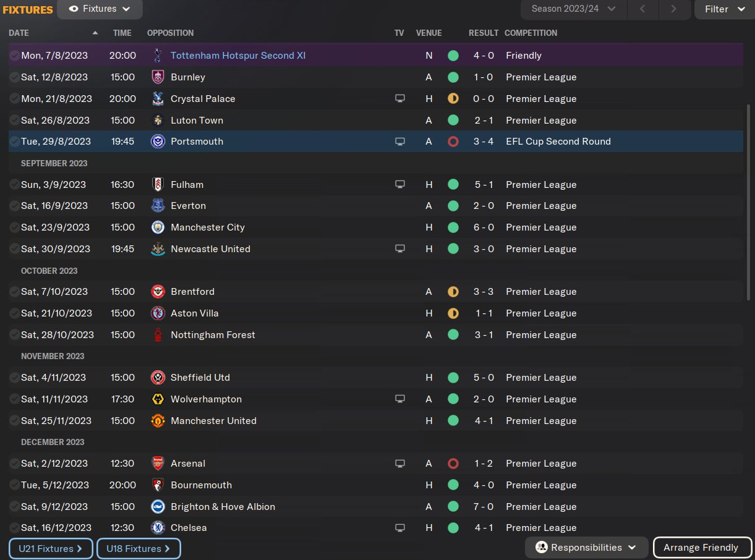Click the red loss indicator for Portsmouth

pos(453,142)
